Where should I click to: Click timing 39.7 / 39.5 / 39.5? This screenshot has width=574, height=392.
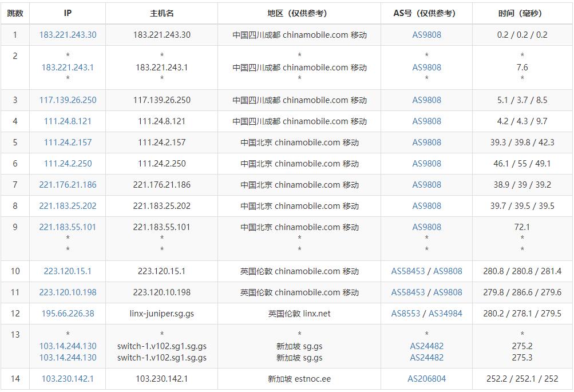pyautogui.click(x=522, y=206)
